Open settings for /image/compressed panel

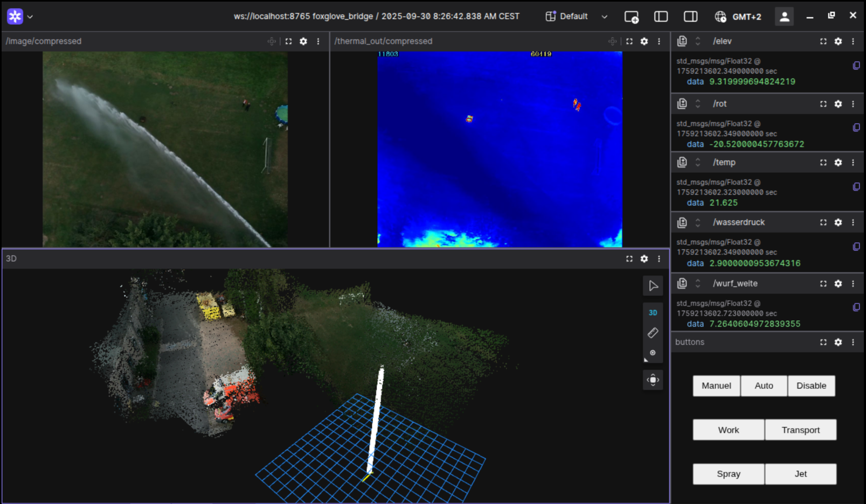click(303, 41)
